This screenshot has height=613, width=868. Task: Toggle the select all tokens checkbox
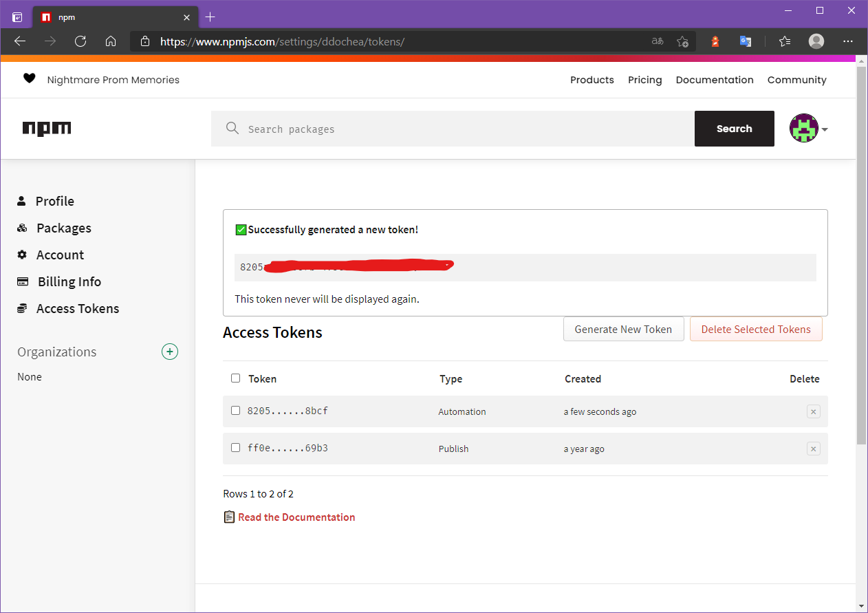pos(235,378)
